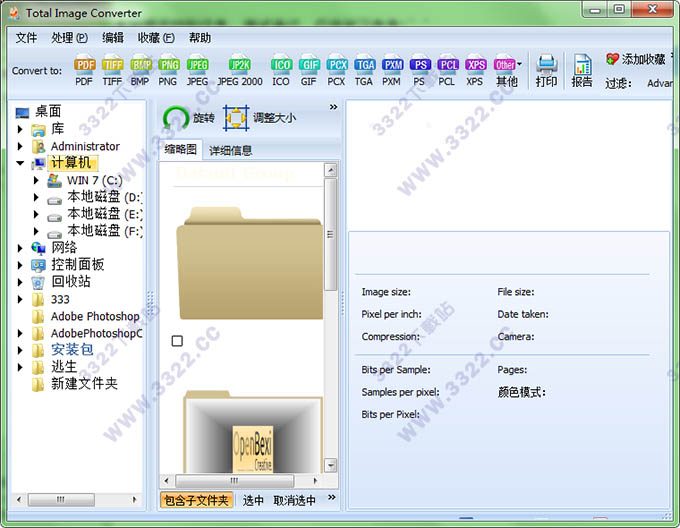Viewport: 680px width, 528px height.
Task: Select the Adobe Photoshop folder
Action: [x=85, y=316]
